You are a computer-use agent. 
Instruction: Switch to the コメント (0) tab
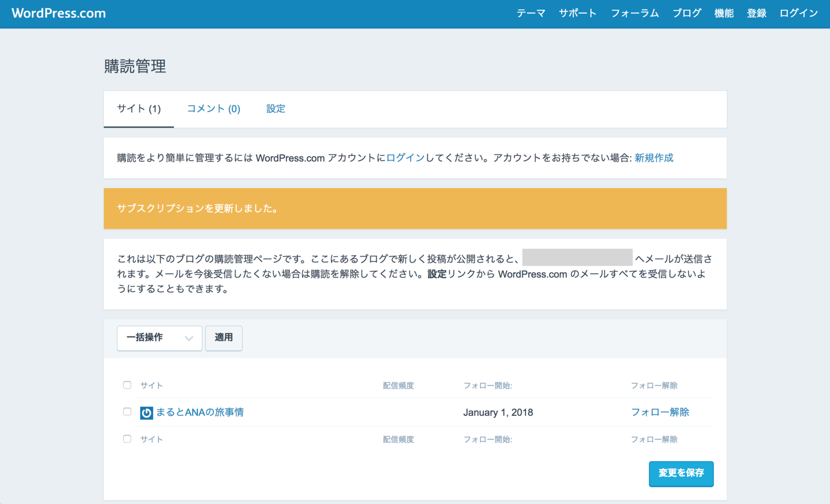[214, 109]
